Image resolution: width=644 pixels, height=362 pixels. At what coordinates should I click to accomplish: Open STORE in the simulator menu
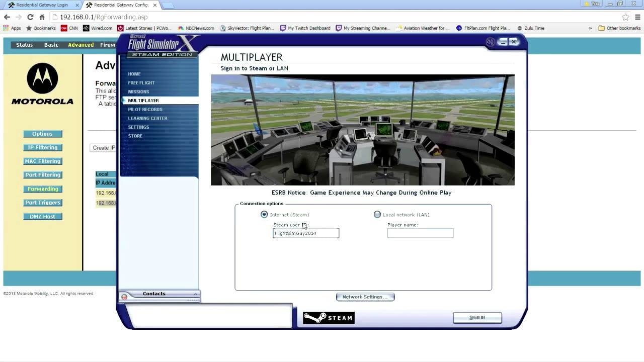(135, 136)
